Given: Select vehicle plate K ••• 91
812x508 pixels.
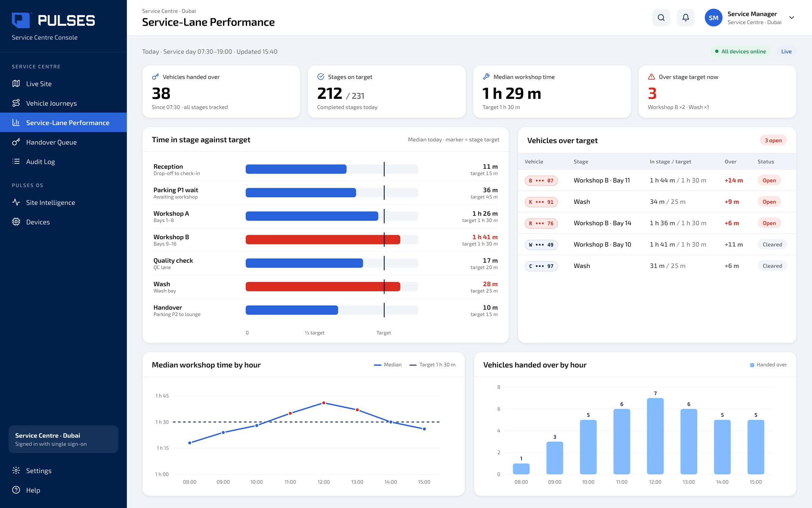Looking at the screenshot, I should 541,202.
